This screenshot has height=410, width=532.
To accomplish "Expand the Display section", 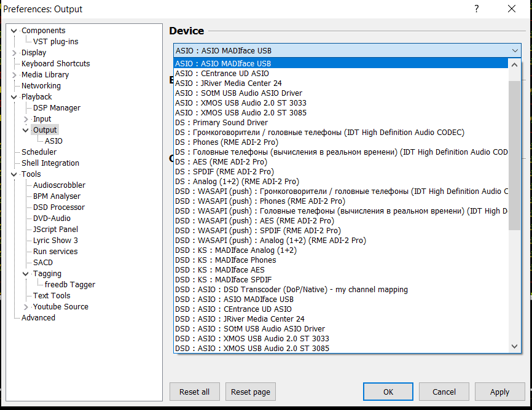I will pyautogui.click(x=14, y=52).
